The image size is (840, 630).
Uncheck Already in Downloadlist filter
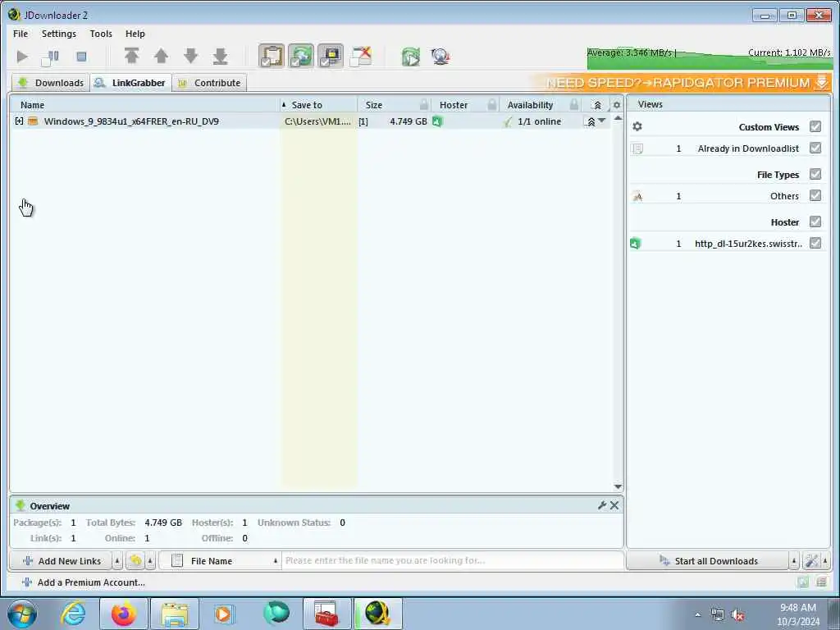[x=815, y=148]
